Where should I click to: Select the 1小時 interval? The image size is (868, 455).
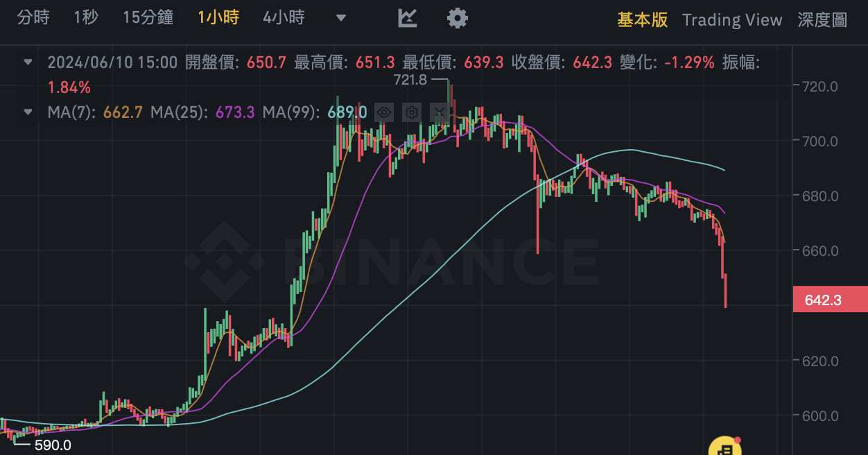(218, 18)
